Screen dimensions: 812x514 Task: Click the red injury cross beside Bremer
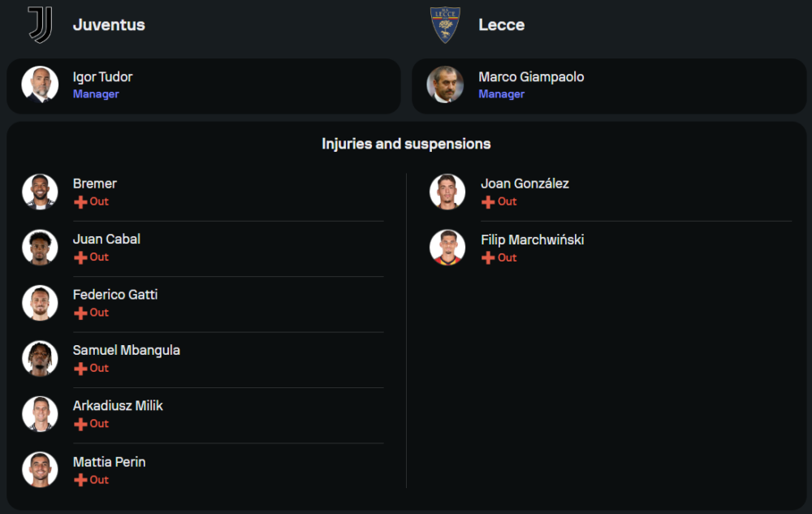[x=80, y=202]
